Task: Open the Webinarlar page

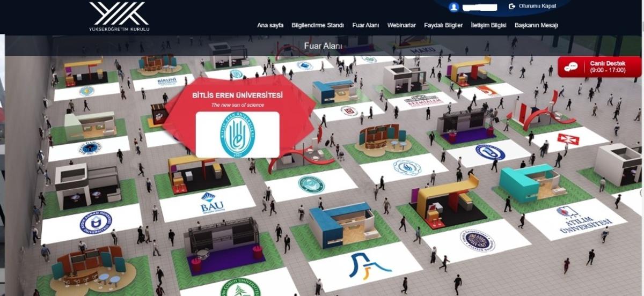Action: [401, 25]
